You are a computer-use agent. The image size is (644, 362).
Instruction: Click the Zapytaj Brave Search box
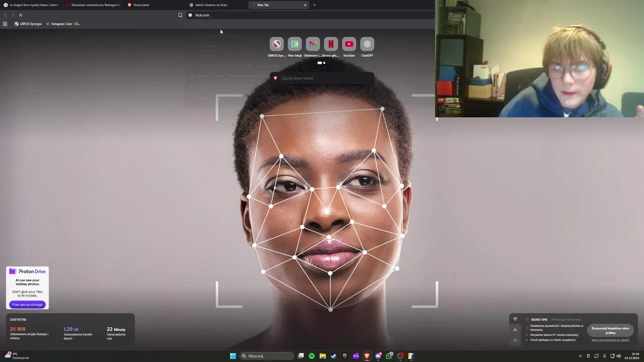[322, 78]
